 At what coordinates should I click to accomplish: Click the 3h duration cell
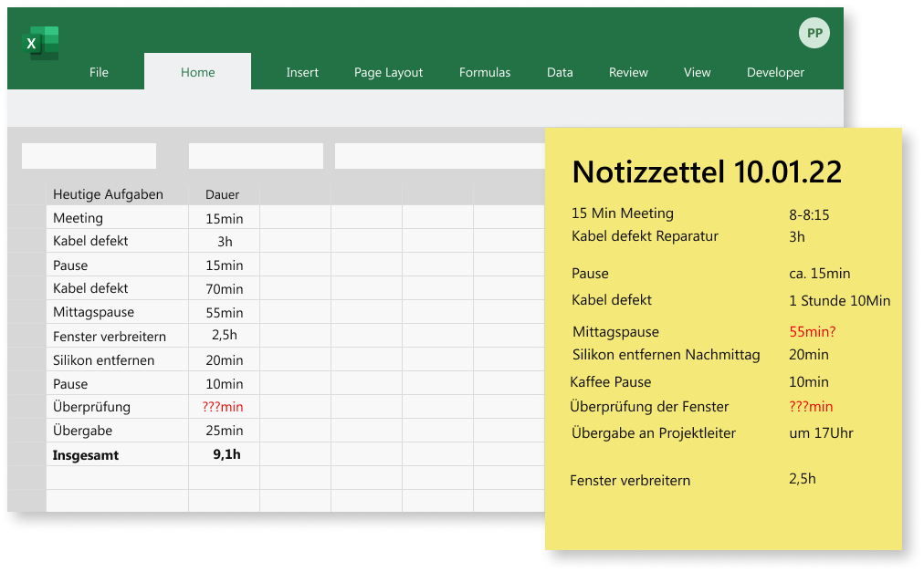click(x=224, y=241)
